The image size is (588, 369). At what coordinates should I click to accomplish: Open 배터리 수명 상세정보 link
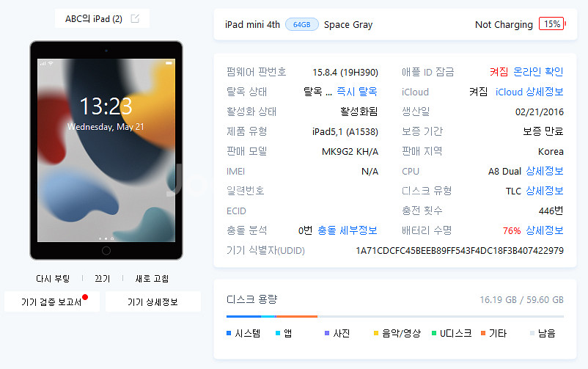pos(545,230)
